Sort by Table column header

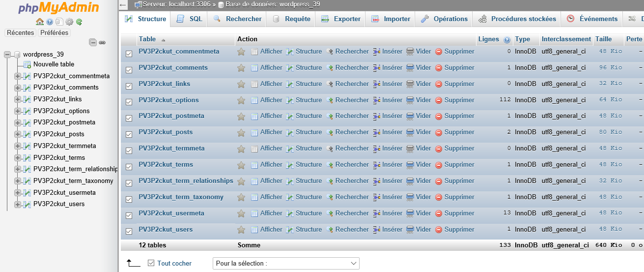click(147, 39)
